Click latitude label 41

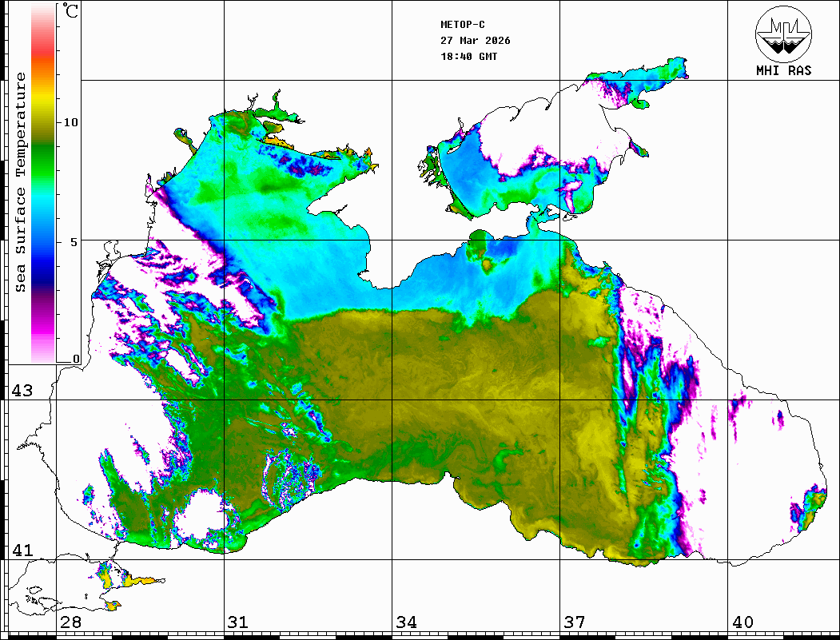coord(21,551)
